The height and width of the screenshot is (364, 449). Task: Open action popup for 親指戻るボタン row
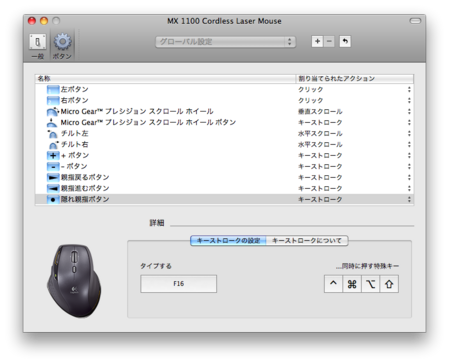409,177
